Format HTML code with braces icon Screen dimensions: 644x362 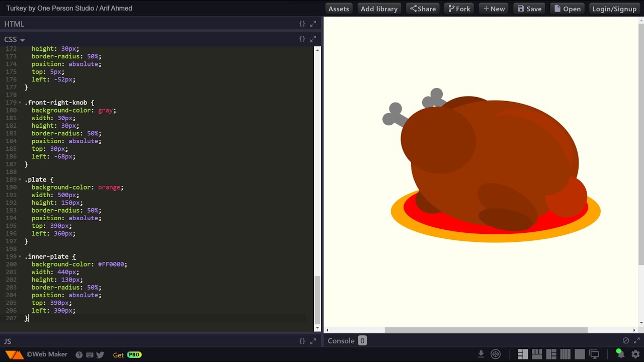click(x=302, y=24)
